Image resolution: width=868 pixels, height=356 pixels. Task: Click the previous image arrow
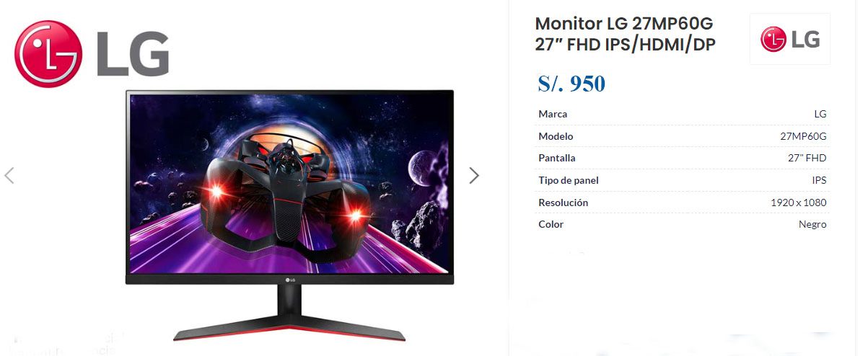[x=9, y=175]
